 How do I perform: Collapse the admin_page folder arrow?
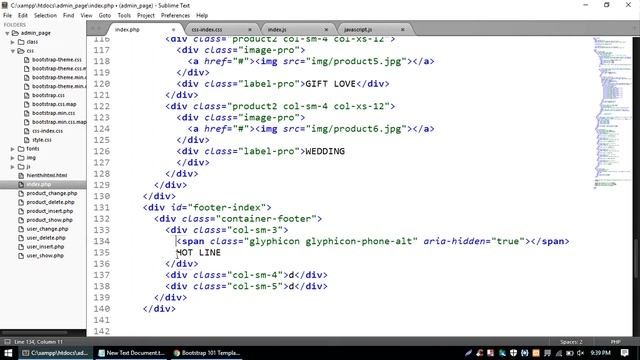point(7,33)
